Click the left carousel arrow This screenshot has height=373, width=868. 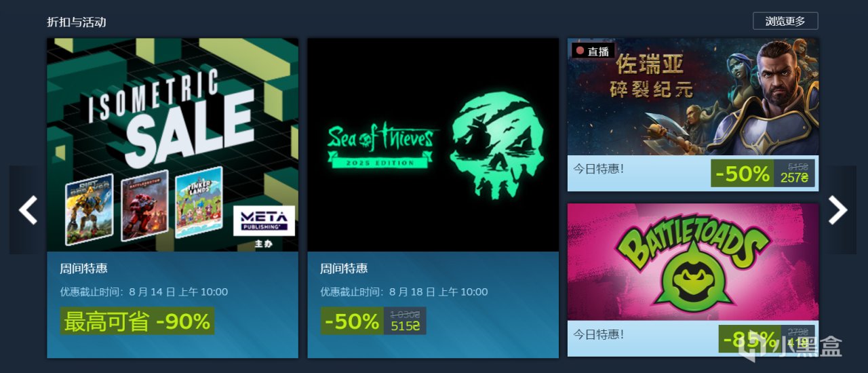(x=27, y=210)
